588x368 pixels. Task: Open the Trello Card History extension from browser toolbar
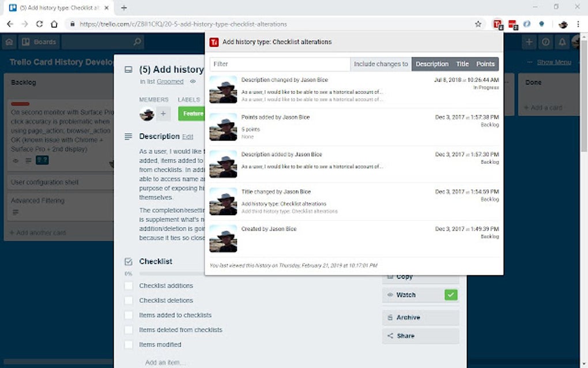coord(497,24)
